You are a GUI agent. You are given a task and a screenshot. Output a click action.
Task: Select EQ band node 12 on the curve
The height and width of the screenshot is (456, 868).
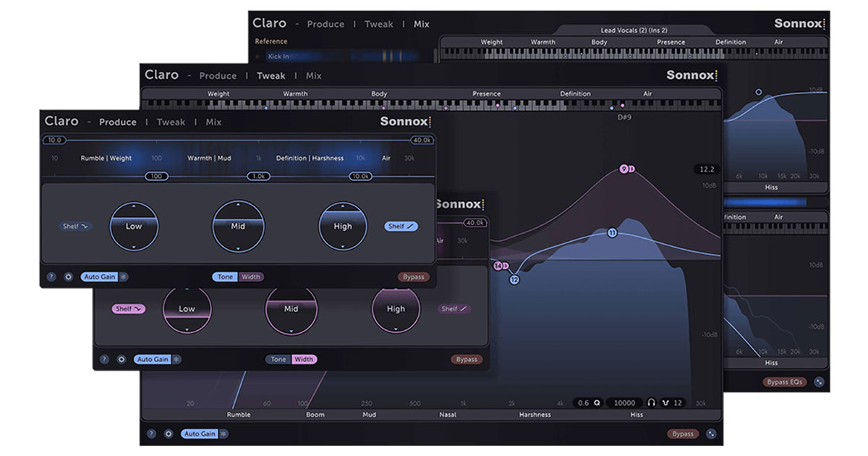coord(514,279)
